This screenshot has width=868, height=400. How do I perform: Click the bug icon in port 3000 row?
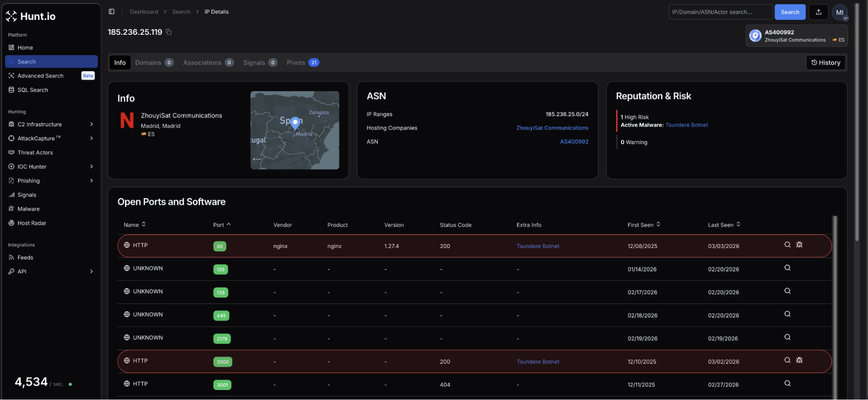(x=799, y=360)
